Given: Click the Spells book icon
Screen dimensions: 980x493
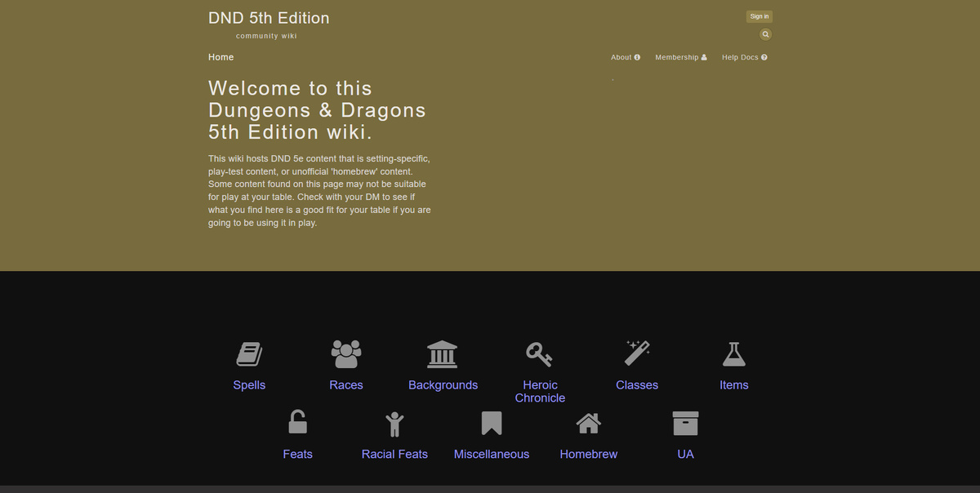Looking at the screenshot, I should pos(249,354).
